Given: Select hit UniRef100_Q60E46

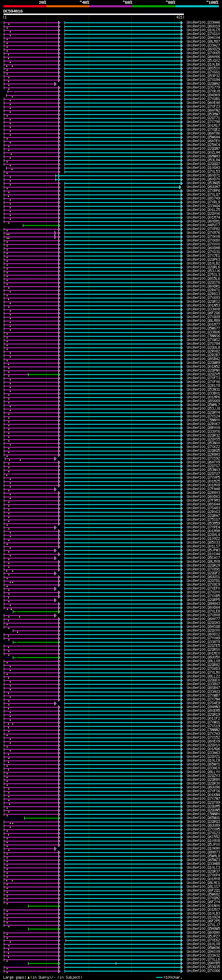Looking at the screenshot, I should point(203,103).
